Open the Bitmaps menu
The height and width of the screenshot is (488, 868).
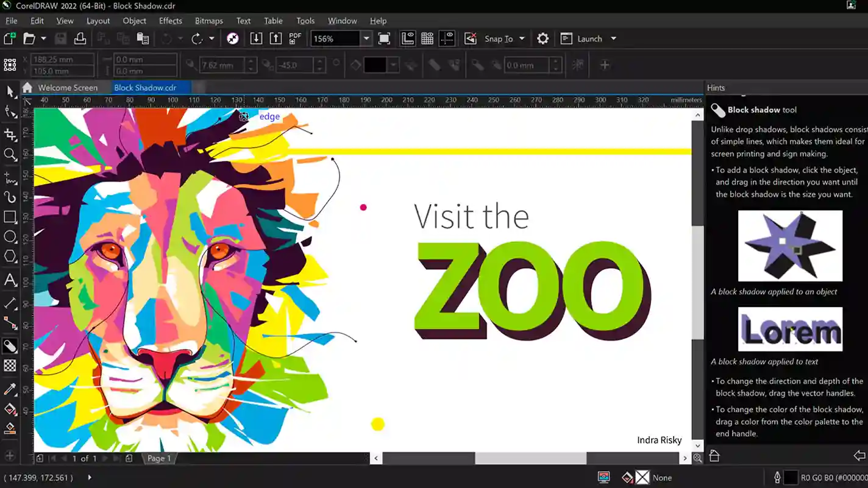pyautogui.click(x=209, y=21)
